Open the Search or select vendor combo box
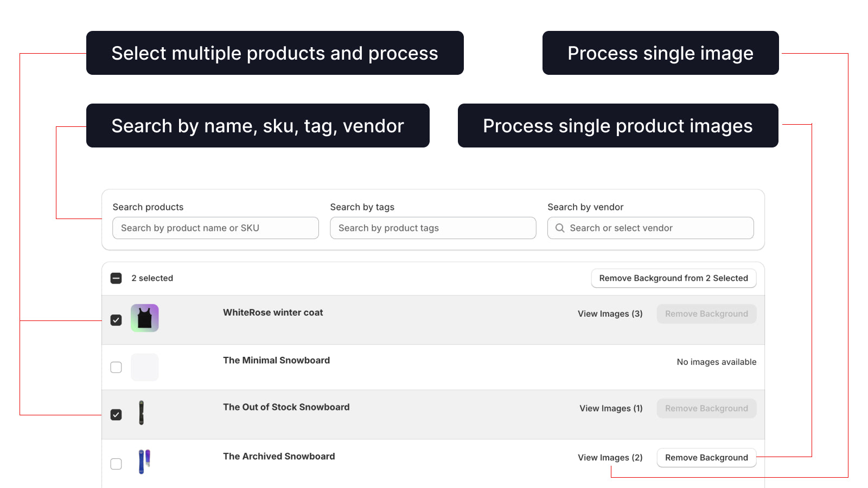 point(650,228)
